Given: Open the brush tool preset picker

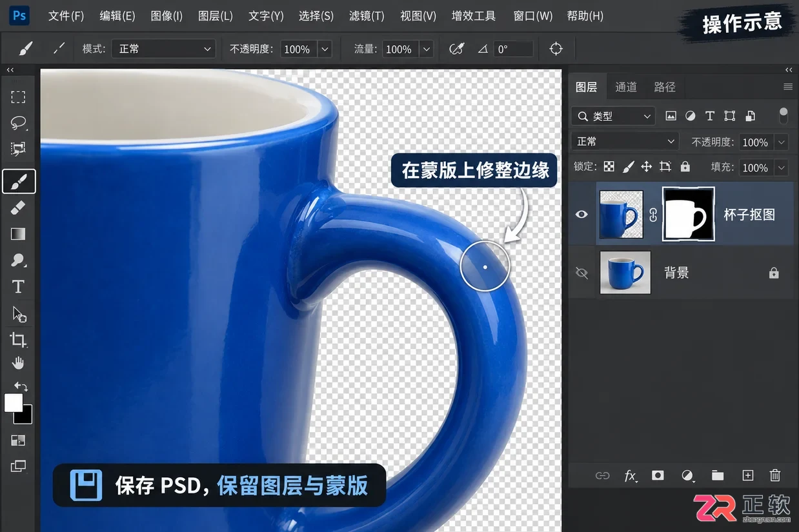Looking at the screenshot, I should (25, 48).
